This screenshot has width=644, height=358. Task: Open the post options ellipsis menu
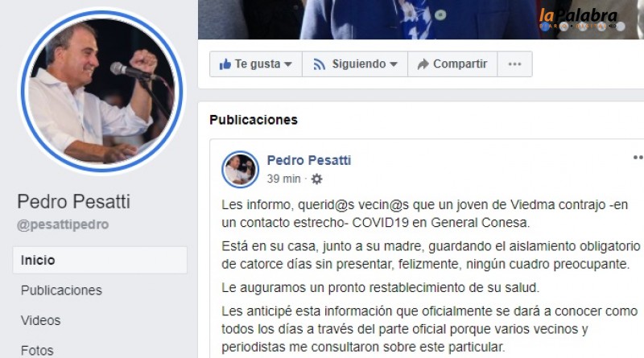pos(638,157)
